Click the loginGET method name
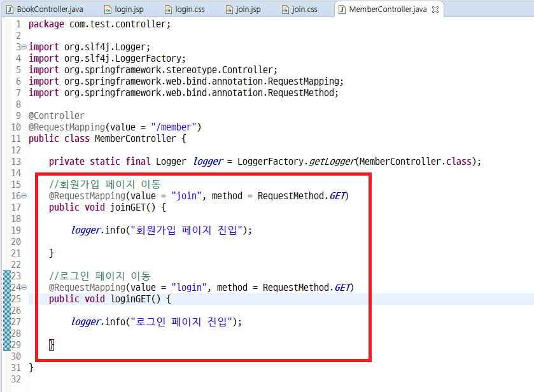The image size is (534, 392). point(130,298)
